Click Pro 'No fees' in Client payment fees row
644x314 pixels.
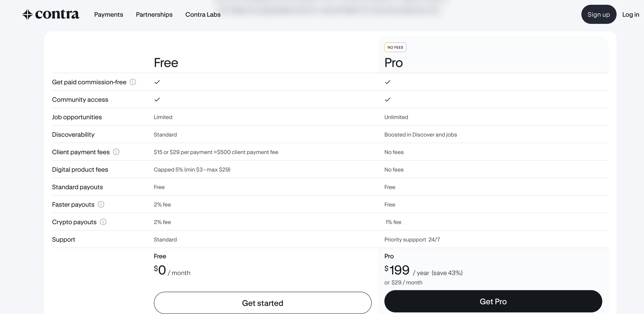(394, 152)
